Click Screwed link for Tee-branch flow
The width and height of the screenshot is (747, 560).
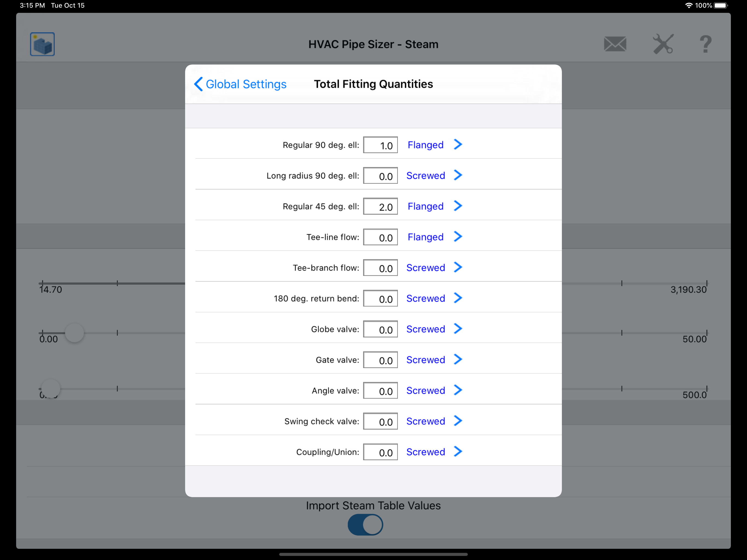click(x=425, y=268)
